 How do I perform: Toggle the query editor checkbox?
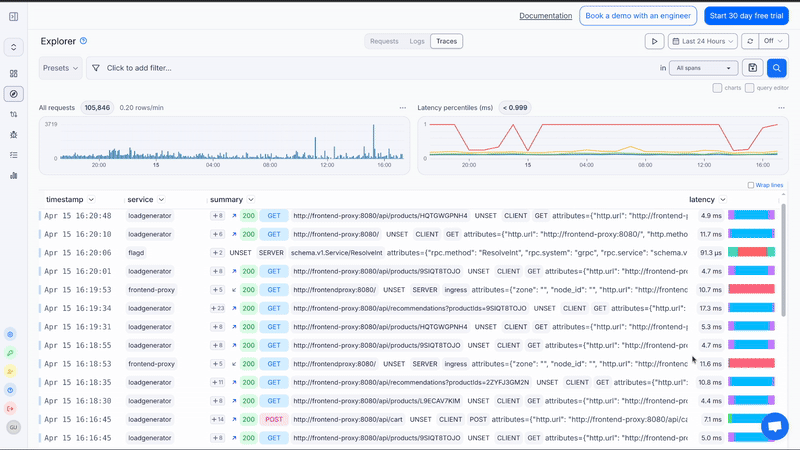tap(749, 88)
